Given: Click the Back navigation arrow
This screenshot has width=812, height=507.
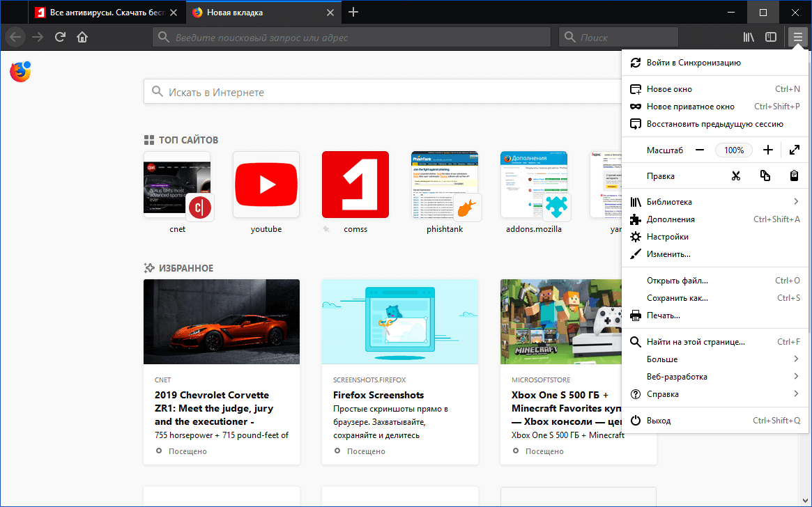Looking at the screenshot, I should coord(15,36).
